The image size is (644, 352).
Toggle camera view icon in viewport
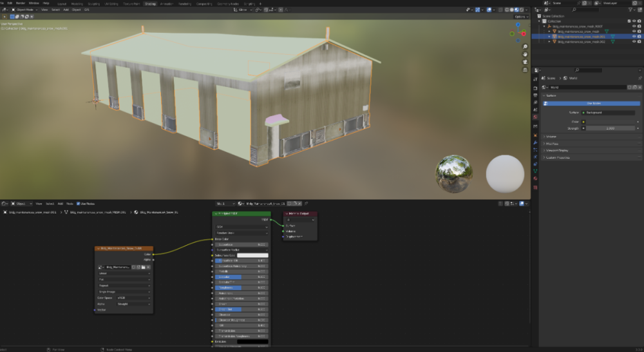click(x=524, y=63)
